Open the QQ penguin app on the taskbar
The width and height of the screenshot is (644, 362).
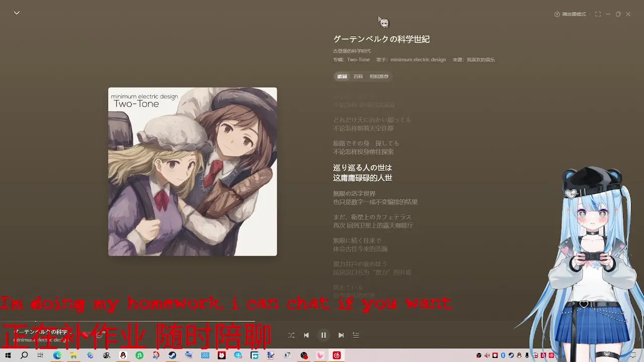(123, 355)
